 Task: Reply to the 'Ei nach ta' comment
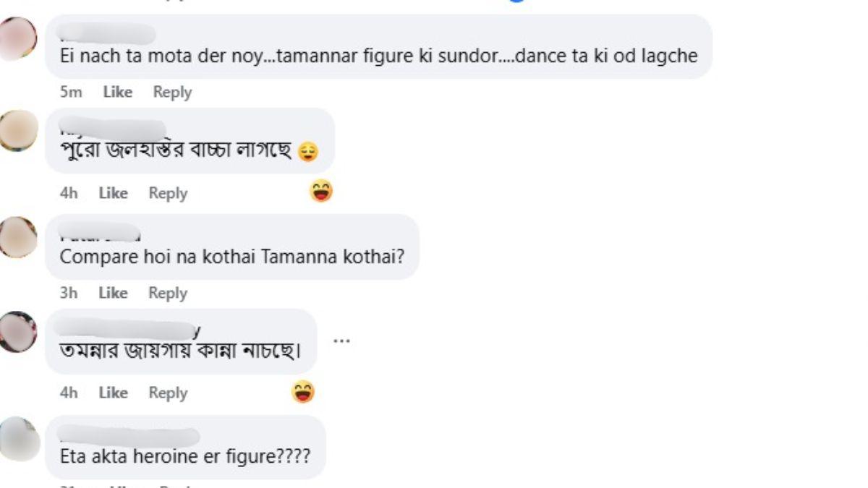172,92
